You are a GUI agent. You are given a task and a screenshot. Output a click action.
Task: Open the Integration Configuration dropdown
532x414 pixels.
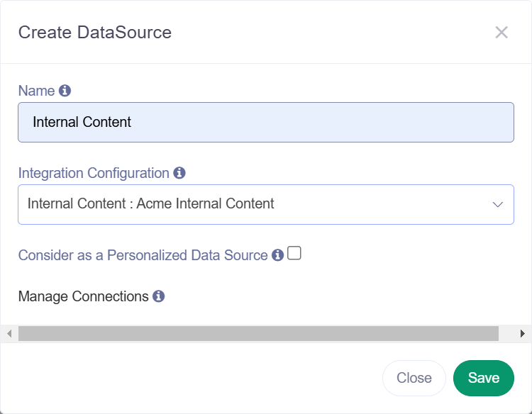coord(266,204)
